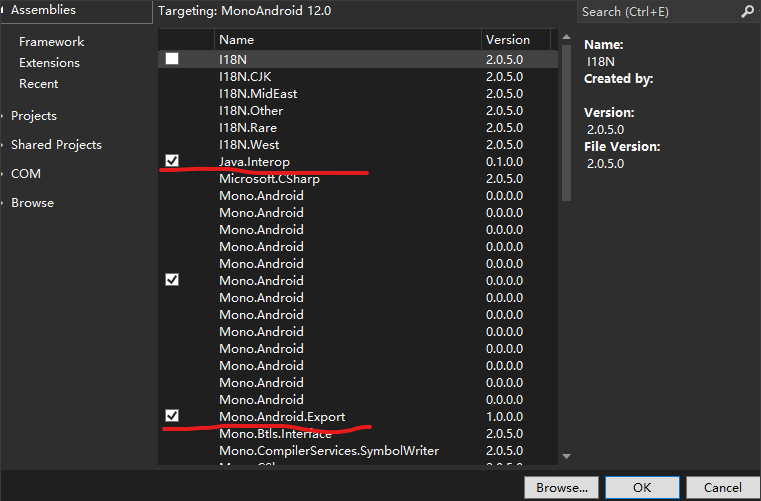The width and height of the screenshot is (761, 501).
Task: Sort list by Name column header
Action: 347,40
